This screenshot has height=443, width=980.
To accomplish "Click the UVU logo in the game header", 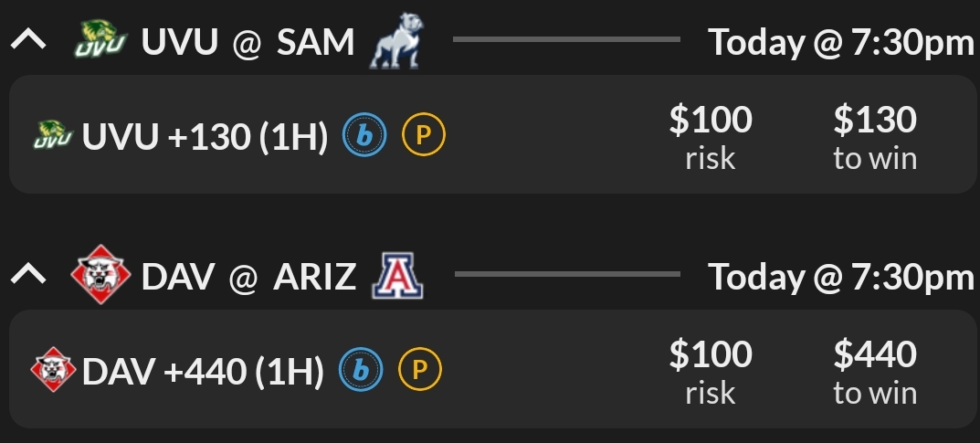I will (x=100, y=42).
